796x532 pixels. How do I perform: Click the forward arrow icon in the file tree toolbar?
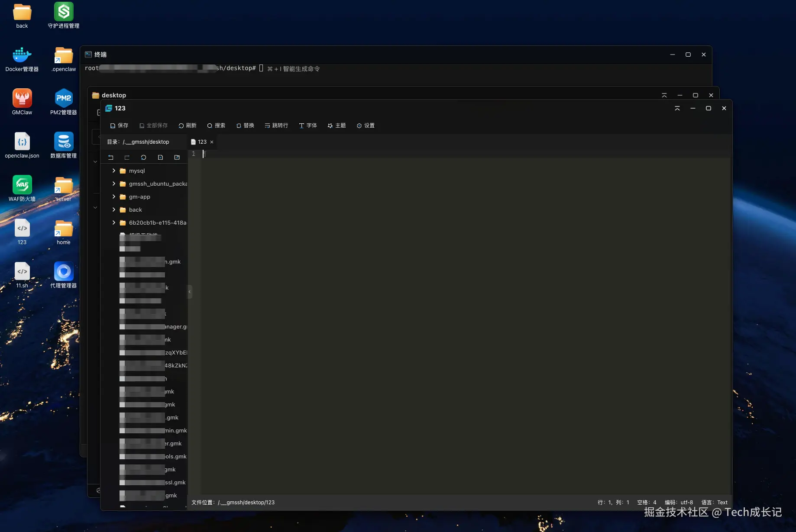127,158
